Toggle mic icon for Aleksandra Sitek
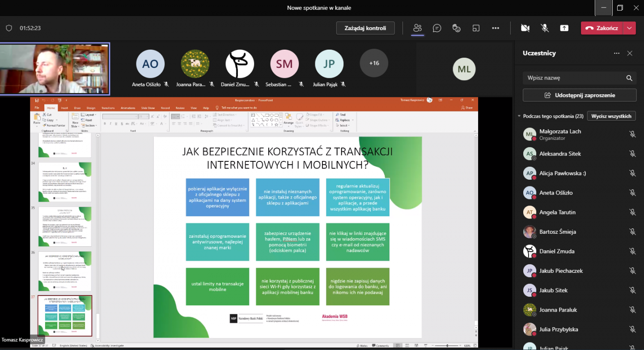This screenshot has height=350, width=644. [632, 154]
